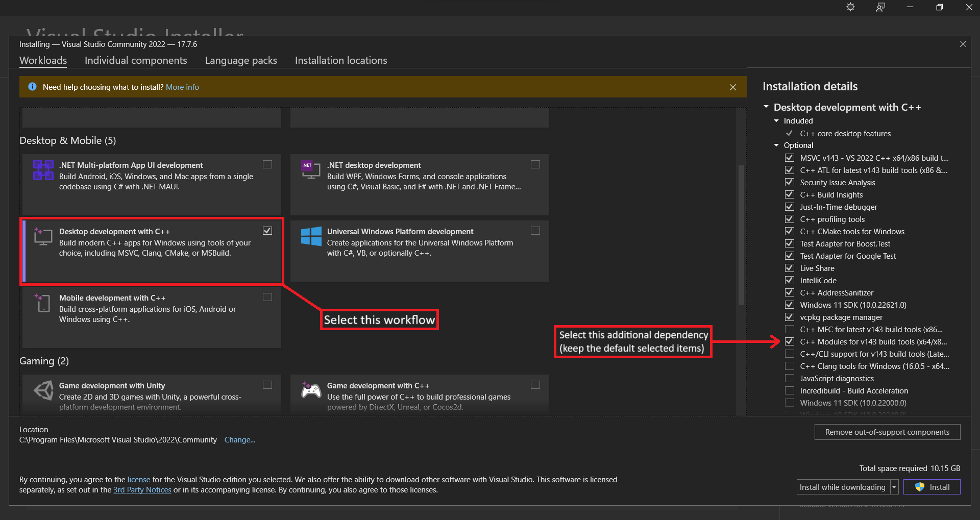Uncheck Windows 11 SDK (10.0.22621.0)
The height and width of the screenshot is (520, 980).
[x=790, y=305]
